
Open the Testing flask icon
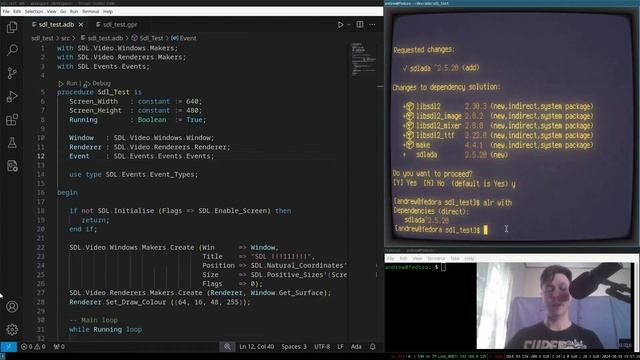tap(12, 143)
